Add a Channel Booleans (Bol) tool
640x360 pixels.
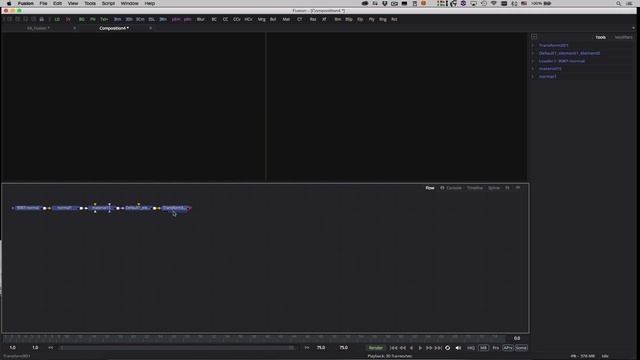(273, 19)
